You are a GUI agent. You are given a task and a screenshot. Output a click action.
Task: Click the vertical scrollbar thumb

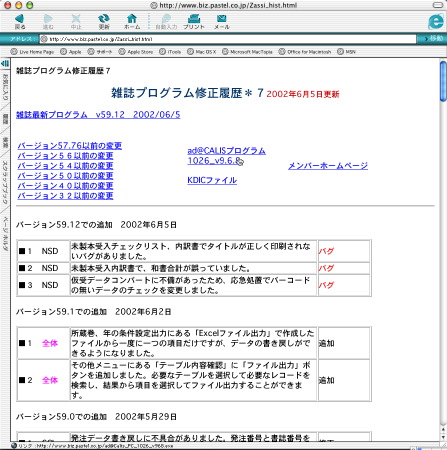click(443, 81)
